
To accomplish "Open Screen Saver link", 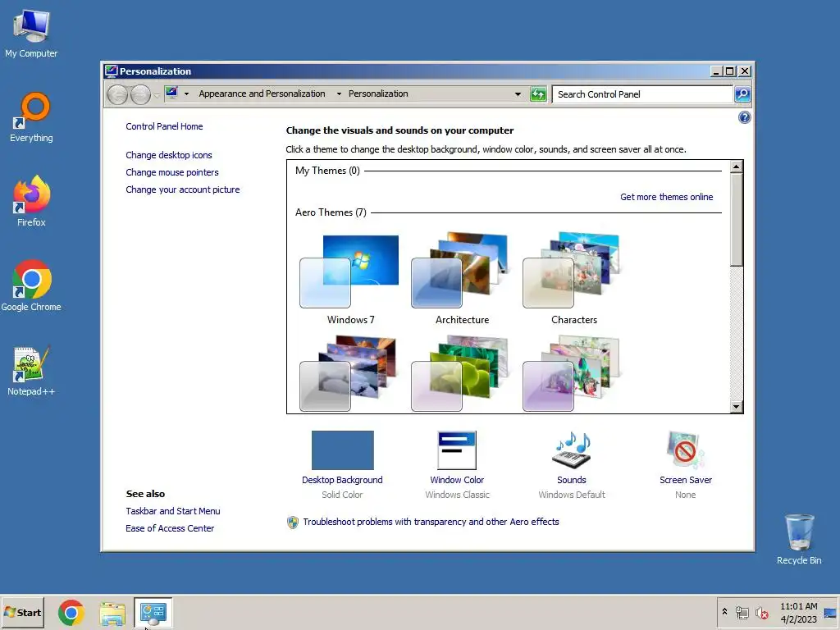I will pyautogui.click(x=686, y=480).
